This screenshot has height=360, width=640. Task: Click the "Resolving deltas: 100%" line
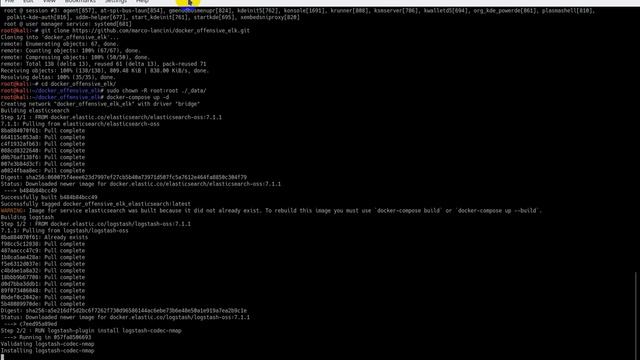58,77
